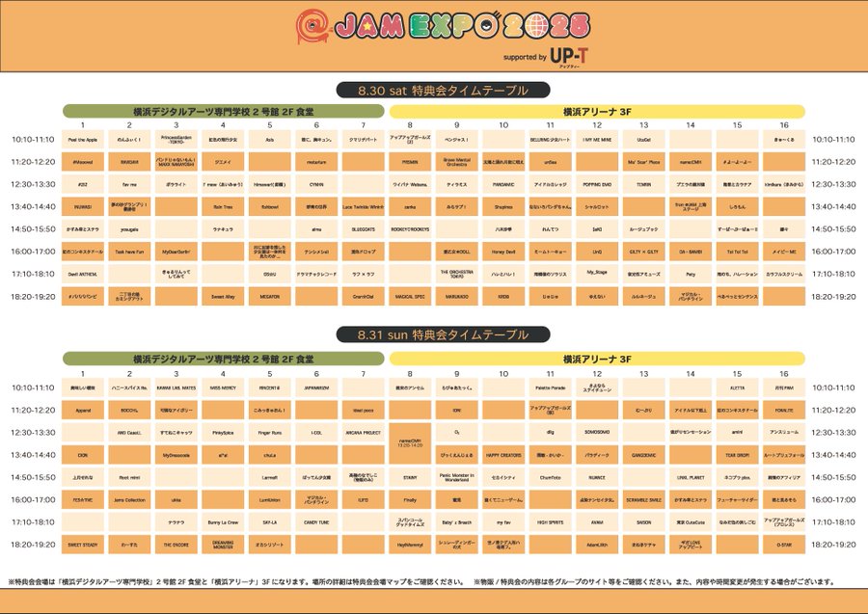This screenshot has height=614, width=868.
Task: Select the Devil ANTHEM. cell
Action: 83,274
